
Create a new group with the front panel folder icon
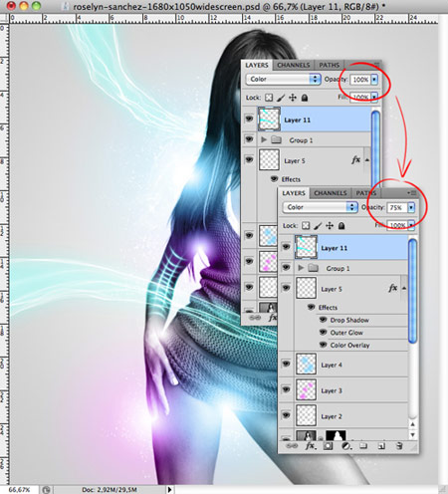click(363, 445)
